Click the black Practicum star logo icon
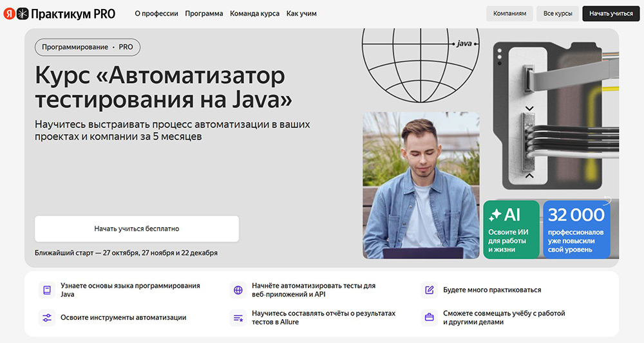 click(22, 14)
